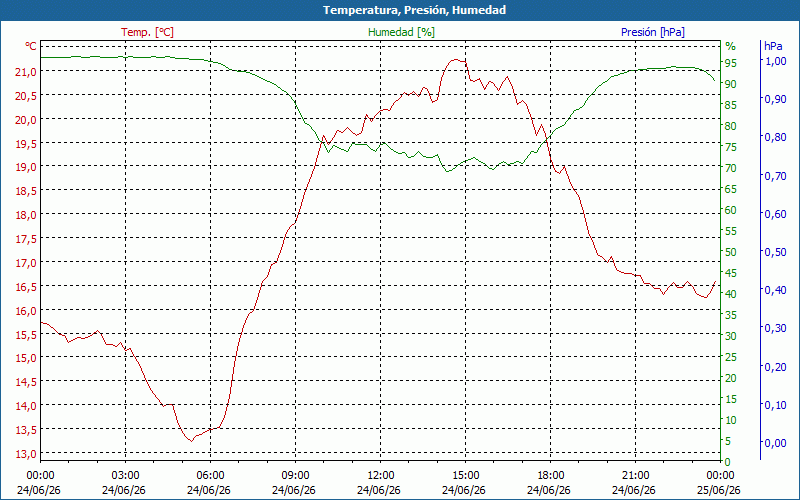Click the 16,0 value on the temperature axis
This screenshot has width=800, height=500.
pos(26,311)
